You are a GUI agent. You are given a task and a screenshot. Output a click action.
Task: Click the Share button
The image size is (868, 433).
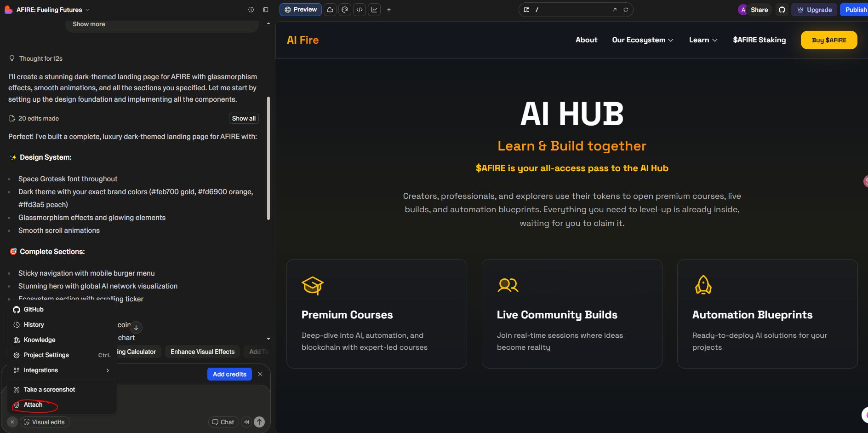click(x=759, y=10)
